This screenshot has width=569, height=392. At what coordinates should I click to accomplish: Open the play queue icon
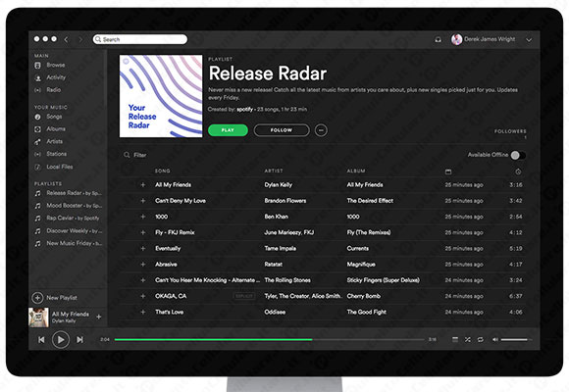[x=455, y=339]
